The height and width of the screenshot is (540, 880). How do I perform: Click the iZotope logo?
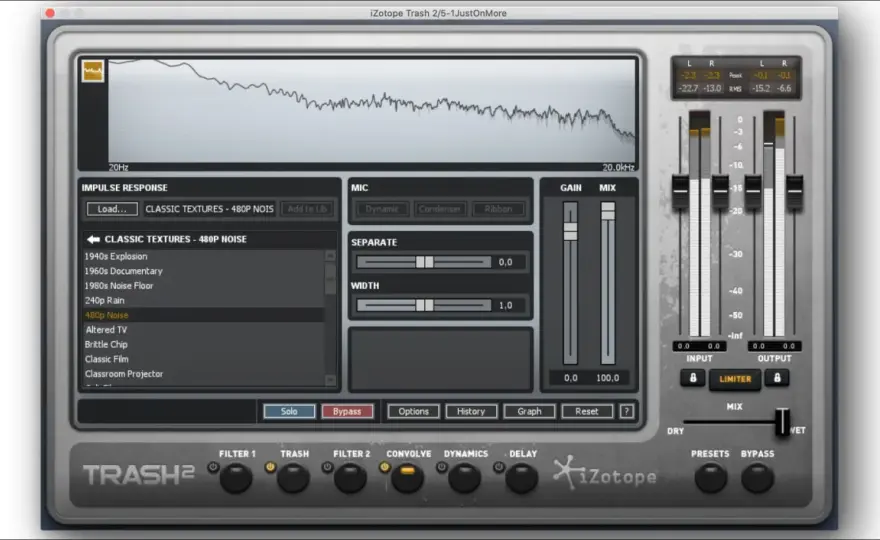604,473
